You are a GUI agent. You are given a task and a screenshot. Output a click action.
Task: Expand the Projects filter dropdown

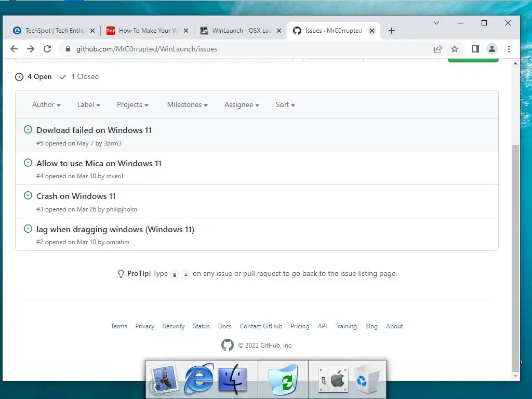pos(132,104)
